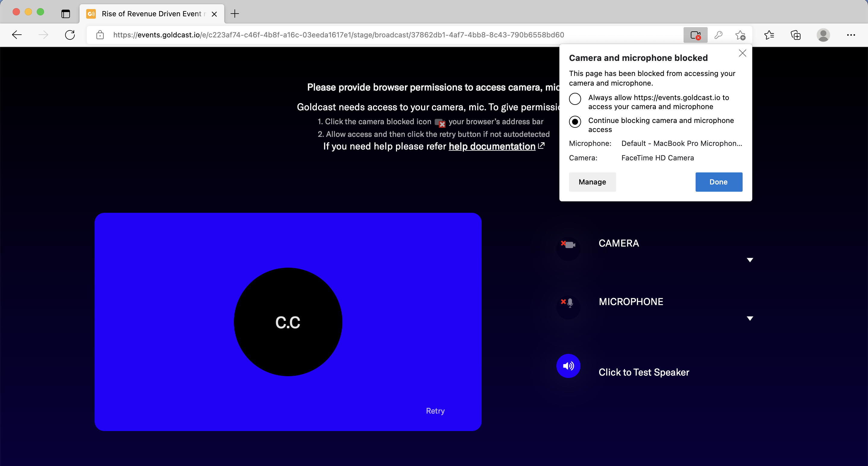This screenshot has height=466, width=868.
Task: Click the Click to Test Speaker label
Action: [643, 372]
